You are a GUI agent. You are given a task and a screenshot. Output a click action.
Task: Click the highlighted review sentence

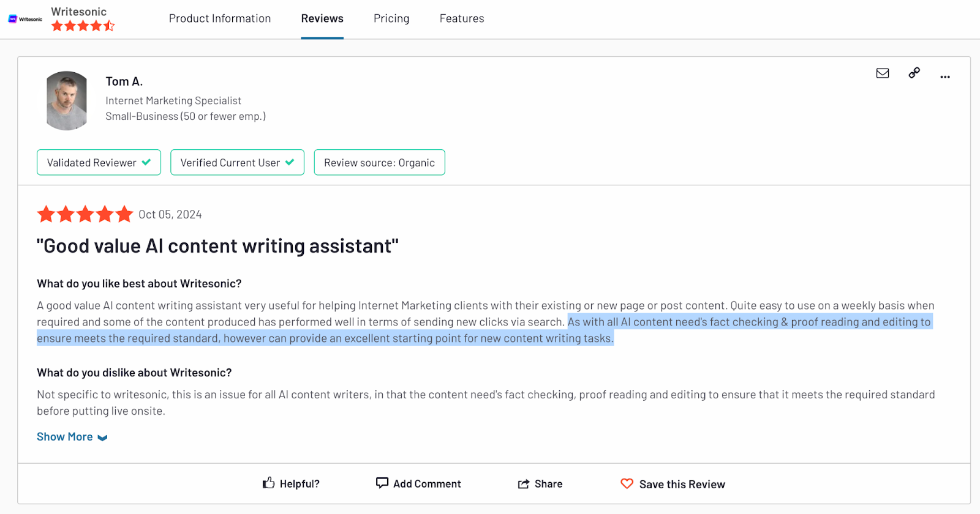[484, 330]
